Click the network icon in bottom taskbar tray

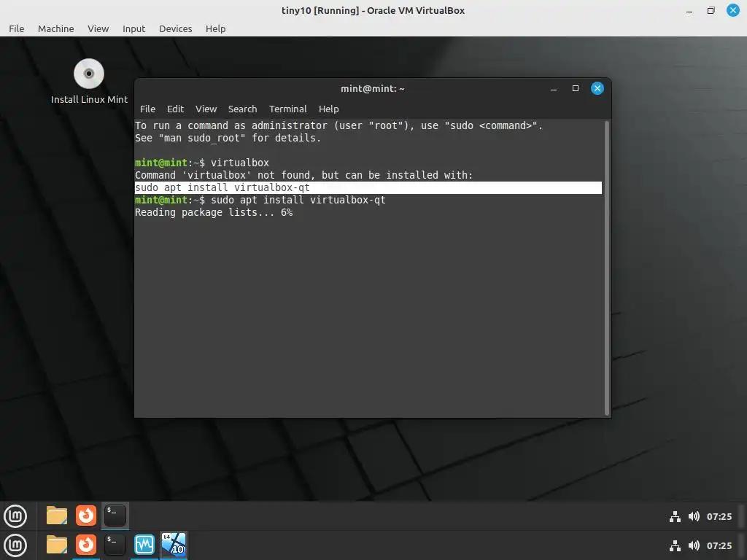(x=675, y=545)
